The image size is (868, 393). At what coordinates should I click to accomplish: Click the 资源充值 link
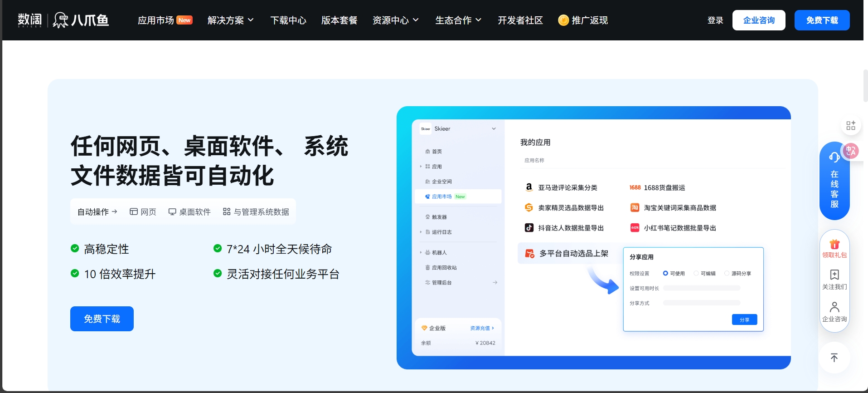[x=482, y=328]
